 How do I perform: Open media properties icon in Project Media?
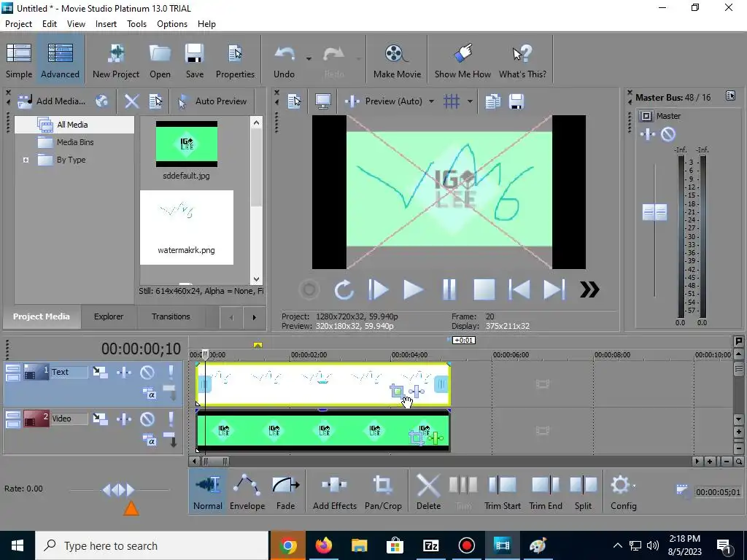pos(156,101)
